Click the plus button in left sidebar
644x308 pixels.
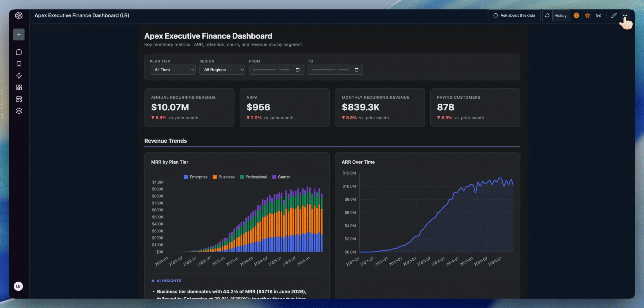coord(19,35)
